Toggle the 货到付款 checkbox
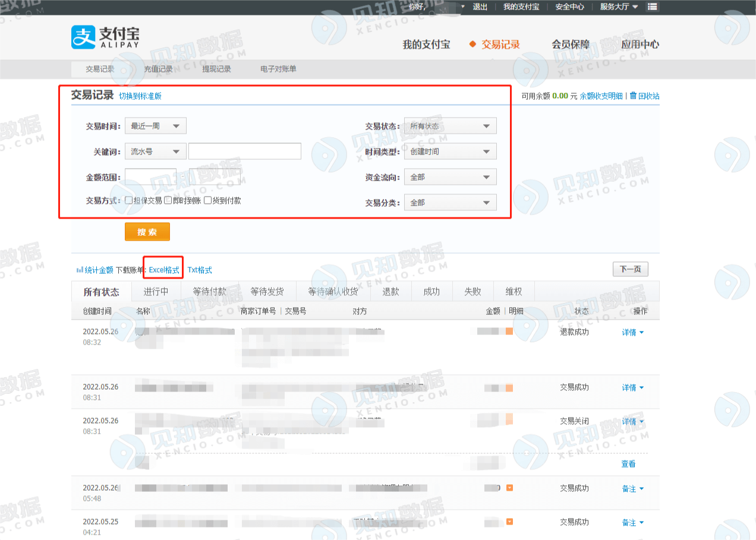 (208, 201)
